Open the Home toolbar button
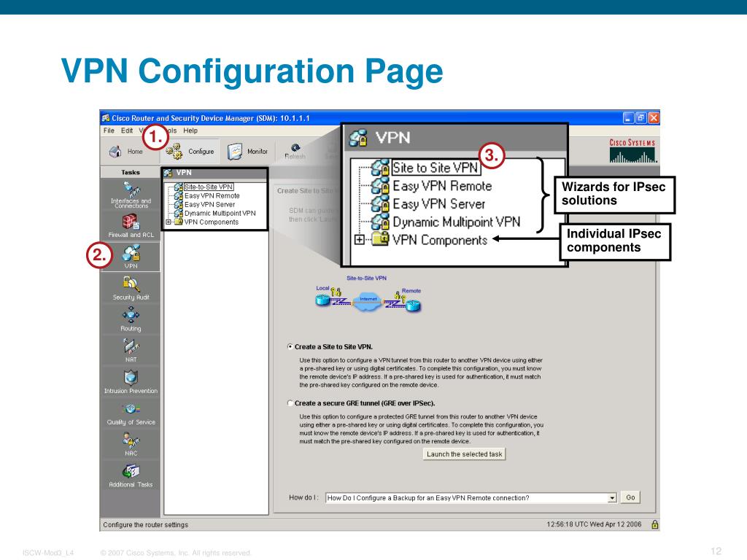The image size is (747, 560). pos(125,152)
